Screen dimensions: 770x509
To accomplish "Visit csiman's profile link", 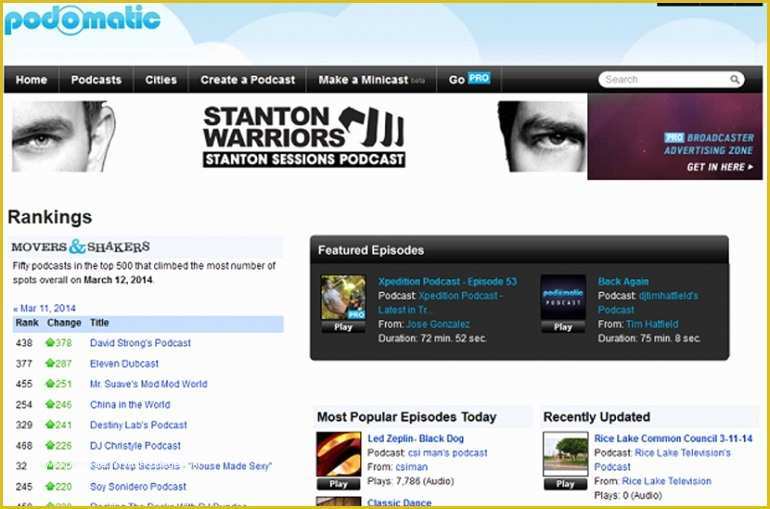I will point(412,467).
